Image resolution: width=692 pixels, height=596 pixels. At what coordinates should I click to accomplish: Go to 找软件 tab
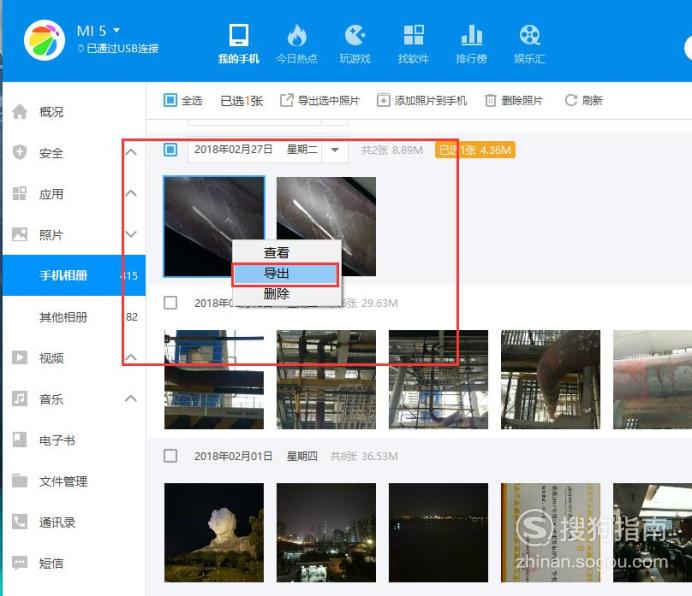[413, 44]
